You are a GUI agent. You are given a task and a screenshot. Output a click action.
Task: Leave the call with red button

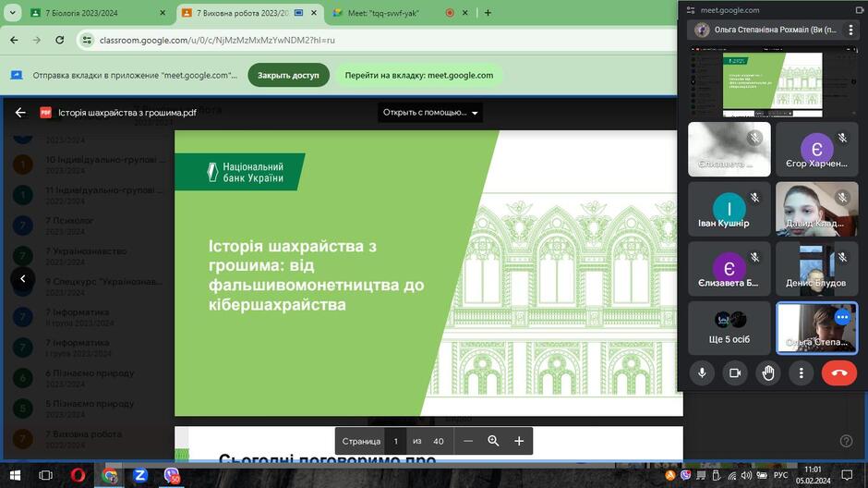839,372
